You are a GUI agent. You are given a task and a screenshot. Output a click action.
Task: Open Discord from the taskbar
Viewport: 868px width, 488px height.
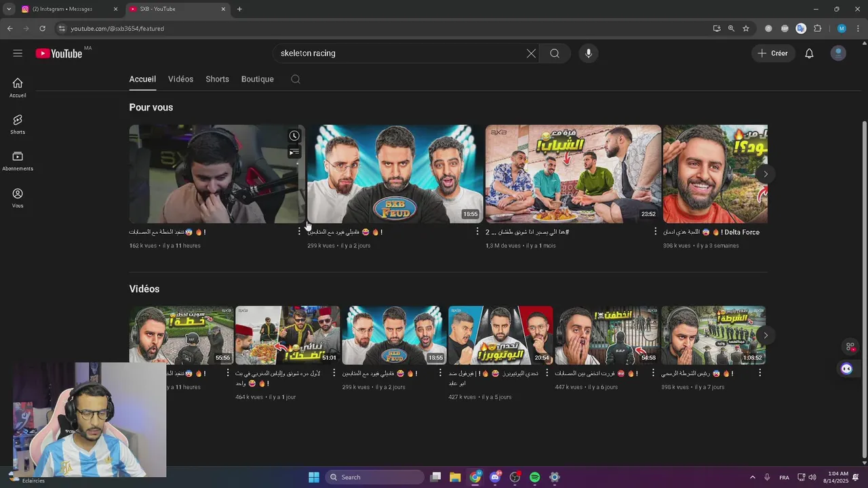pos(495,477)
